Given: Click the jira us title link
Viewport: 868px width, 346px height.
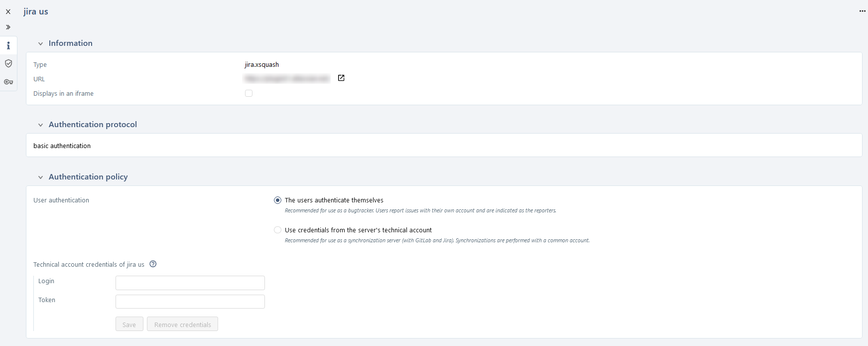Looking at the screenshot, I should [35, 11].
